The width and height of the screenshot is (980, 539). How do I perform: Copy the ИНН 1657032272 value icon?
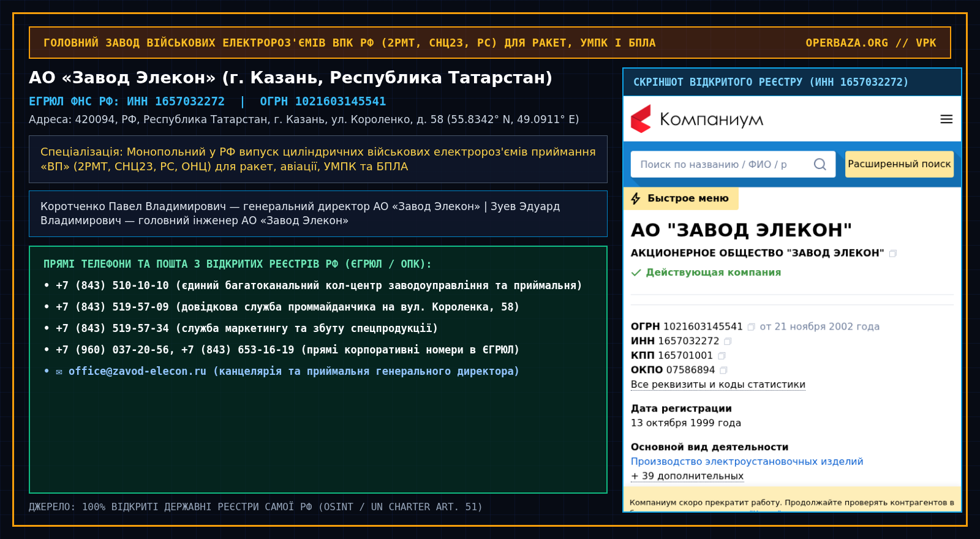(x=728, y=341)
